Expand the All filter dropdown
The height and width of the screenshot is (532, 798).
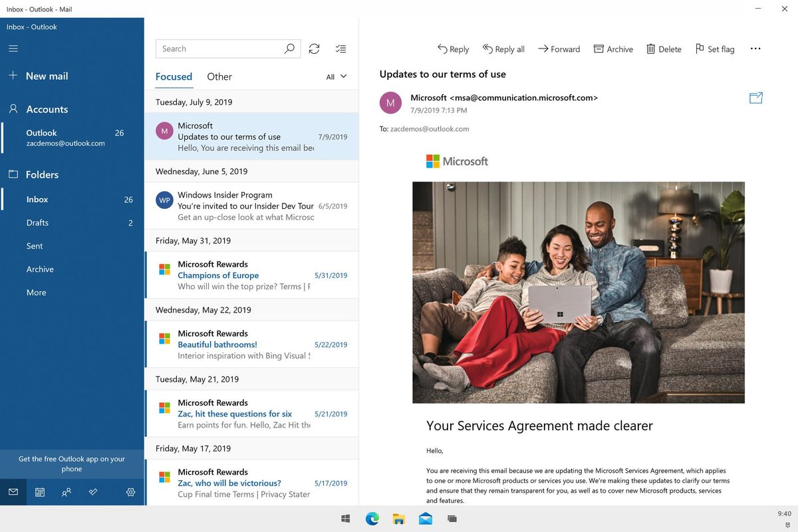pyautogui.click(x=336, y=76)
